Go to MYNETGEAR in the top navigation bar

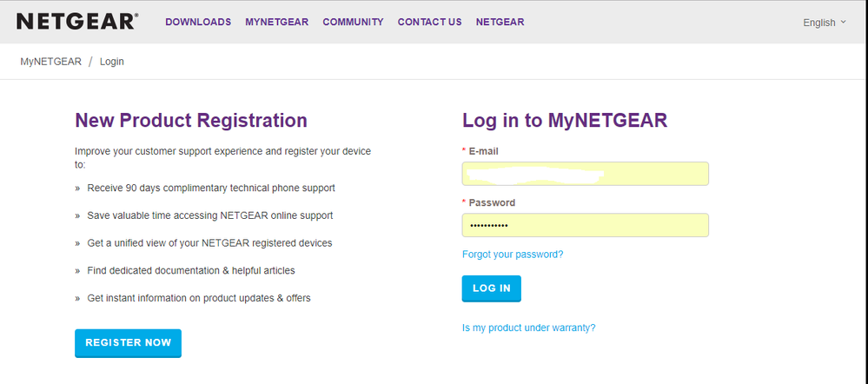point(276,23)
